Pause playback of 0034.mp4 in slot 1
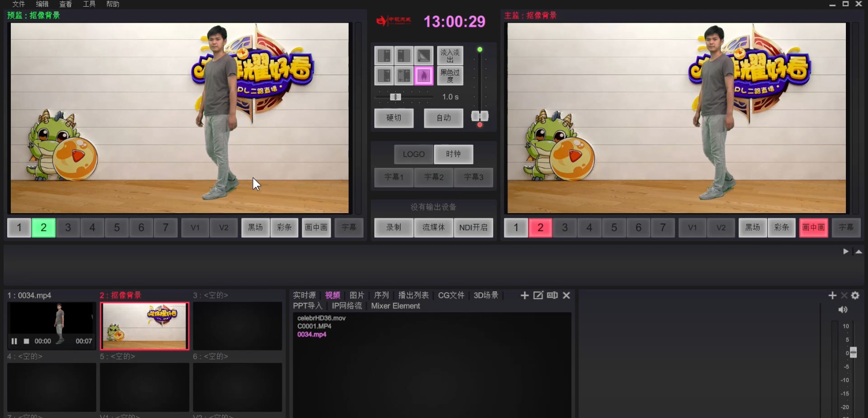The height and width of the screenshot is (418, 868). pos(14,341)
